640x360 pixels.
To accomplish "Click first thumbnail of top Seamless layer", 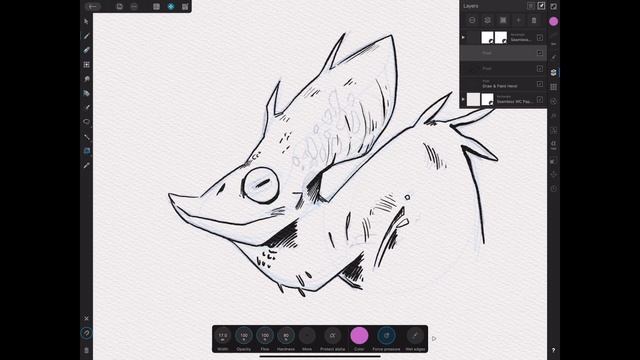I will pos(487,38).
